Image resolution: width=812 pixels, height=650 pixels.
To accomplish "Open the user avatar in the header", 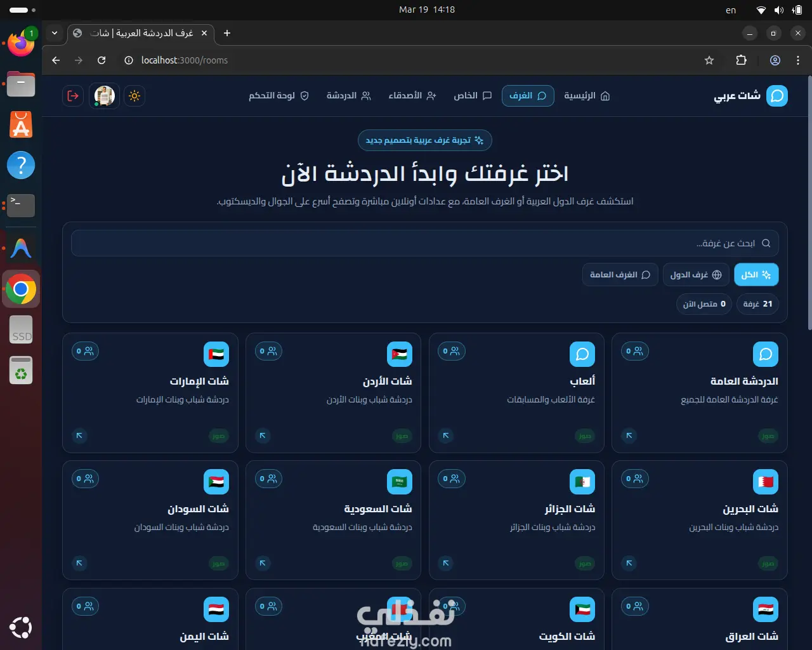I will point(104,96).
